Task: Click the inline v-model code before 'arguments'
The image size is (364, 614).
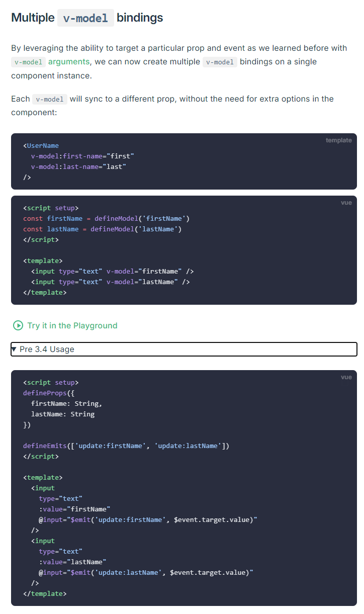Action: click(x=28, y=62)
